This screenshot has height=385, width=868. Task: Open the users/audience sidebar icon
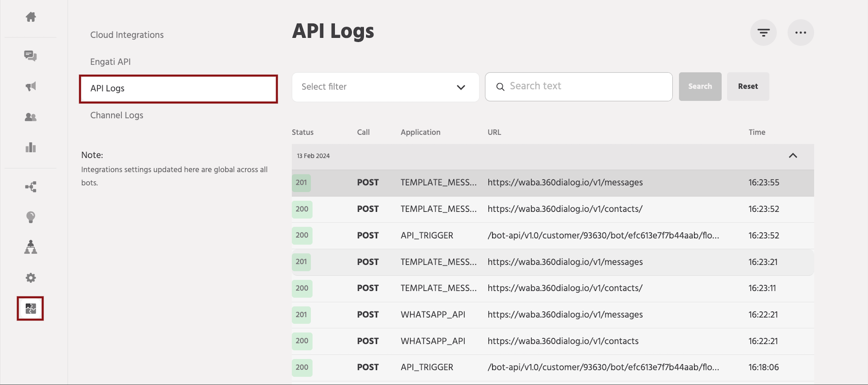[30, 117]
